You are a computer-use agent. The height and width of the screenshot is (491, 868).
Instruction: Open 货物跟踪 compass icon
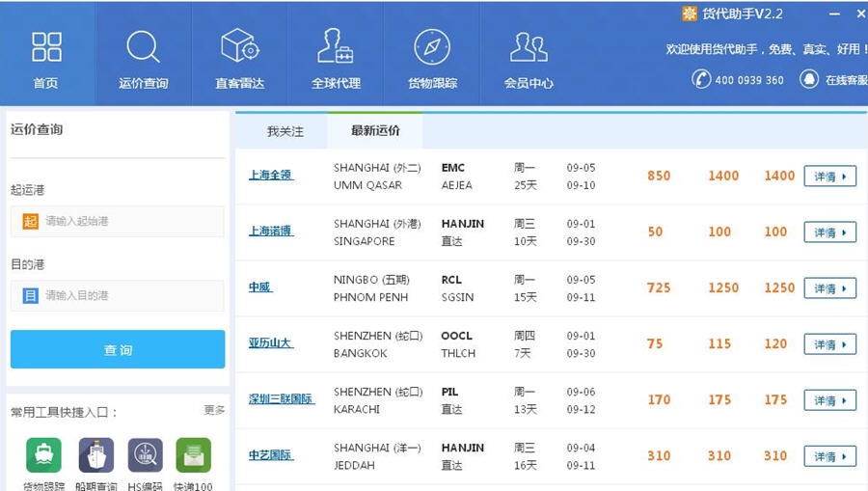[432, 46]
